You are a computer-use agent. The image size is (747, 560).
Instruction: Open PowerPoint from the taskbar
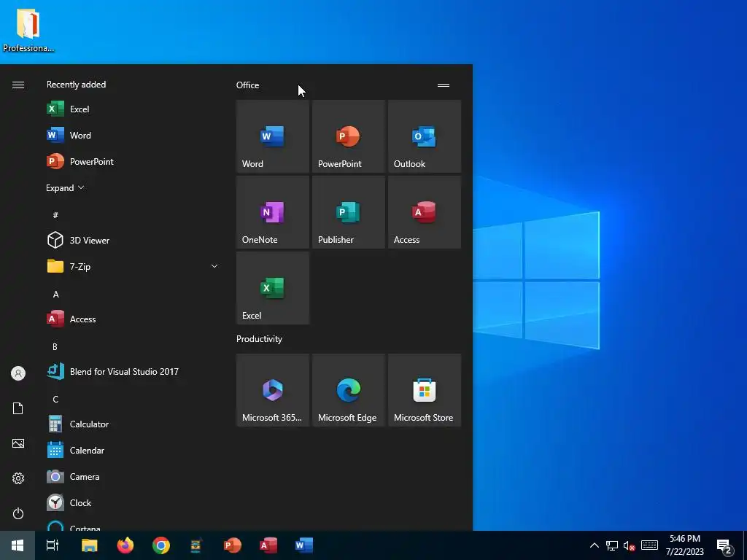pos(233,545)
